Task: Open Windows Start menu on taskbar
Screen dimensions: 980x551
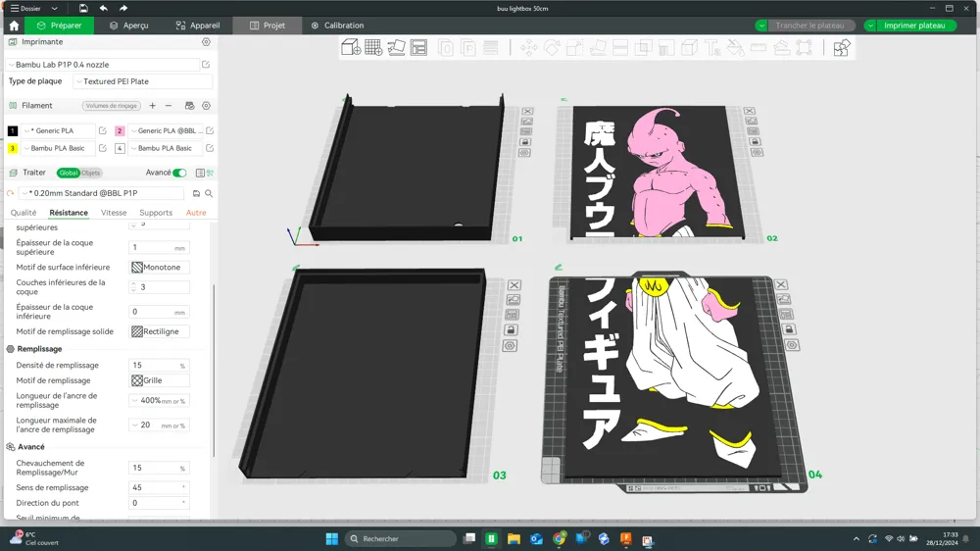Action: pyautogui.click(x=332, y=539)
